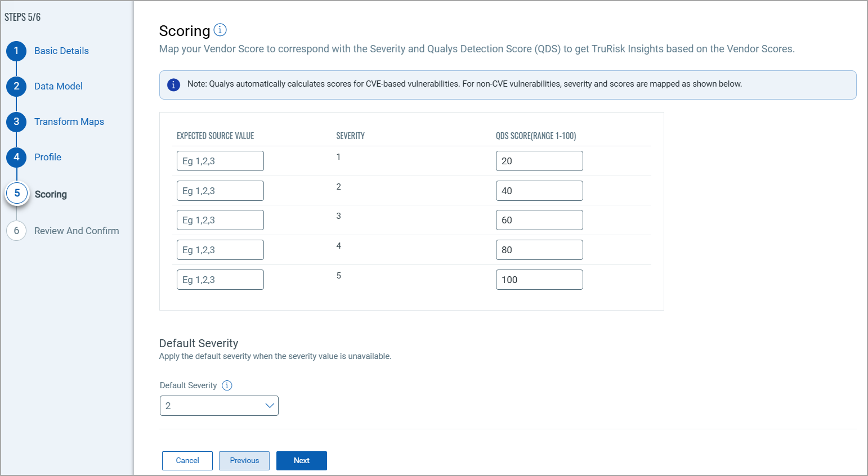This screenshot has height=476, width=868.
Task: Click the Default Severity info icon
Action: click(227, 385)
